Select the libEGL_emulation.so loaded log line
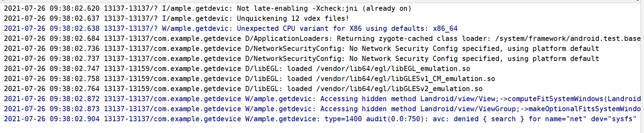 tap(237, 69)
